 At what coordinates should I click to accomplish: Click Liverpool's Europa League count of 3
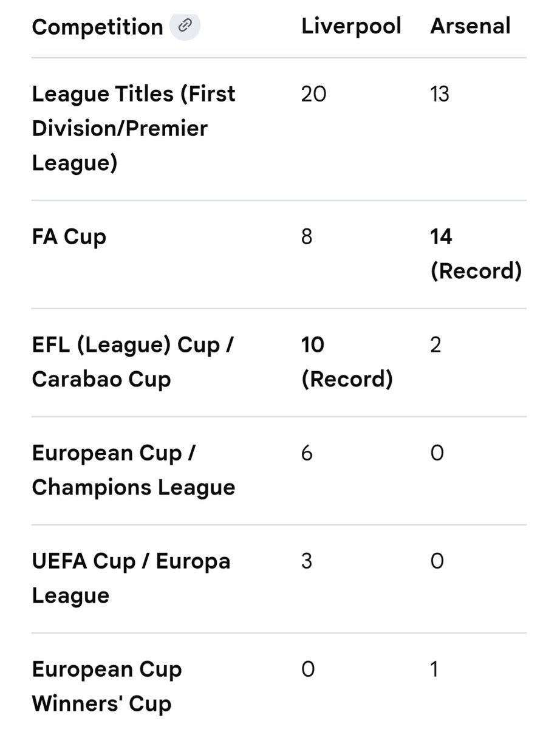[307, 561]
